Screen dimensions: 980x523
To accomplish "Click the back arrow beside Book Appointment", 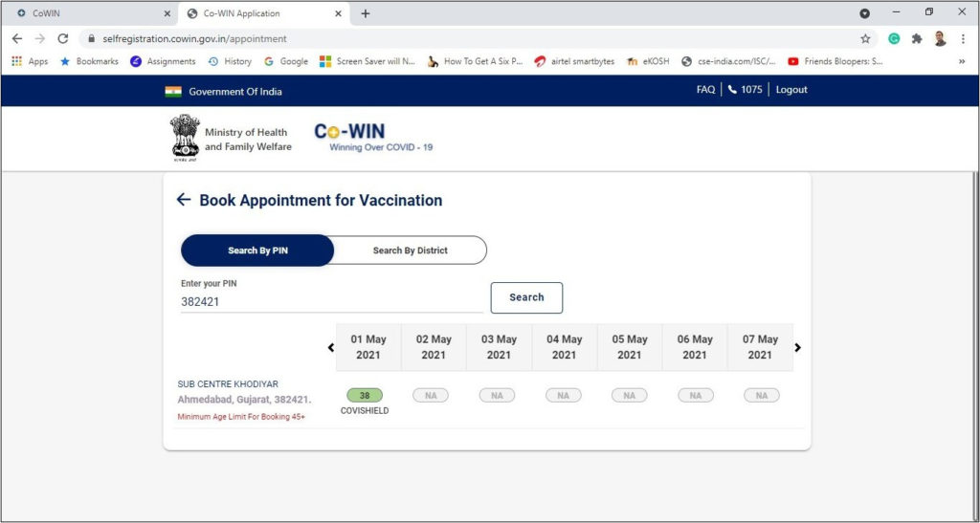I will pyautogui.click(x=184, y=200).
